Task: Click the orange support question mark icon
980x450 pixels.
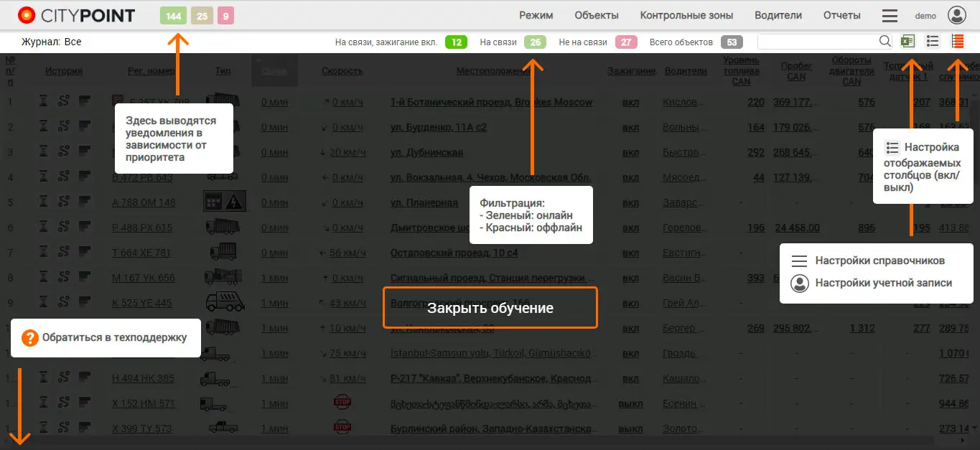Action: tap(30, 337)
